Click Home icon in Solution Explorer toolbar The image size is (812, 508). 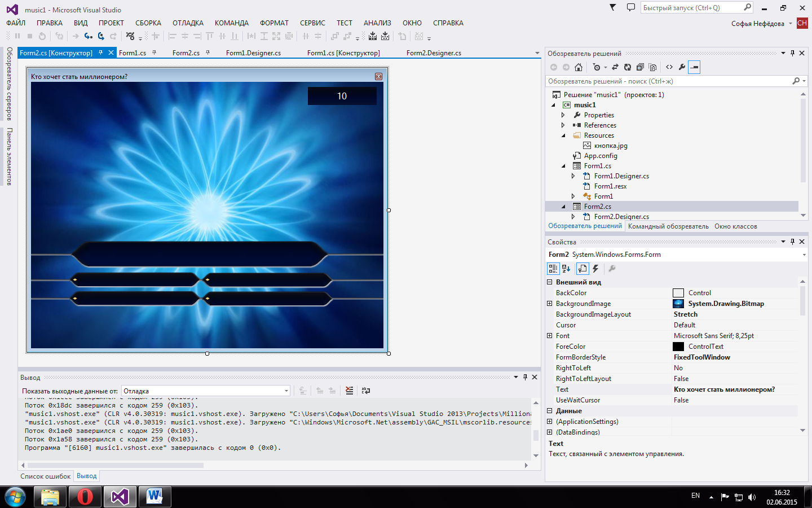[579, 67]
